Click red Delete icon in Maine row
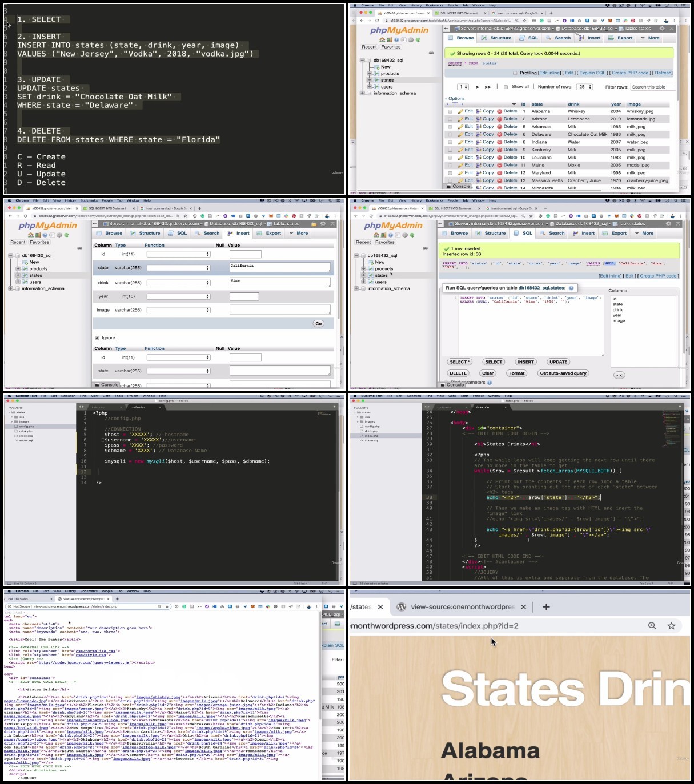 [x=499, y=165]
